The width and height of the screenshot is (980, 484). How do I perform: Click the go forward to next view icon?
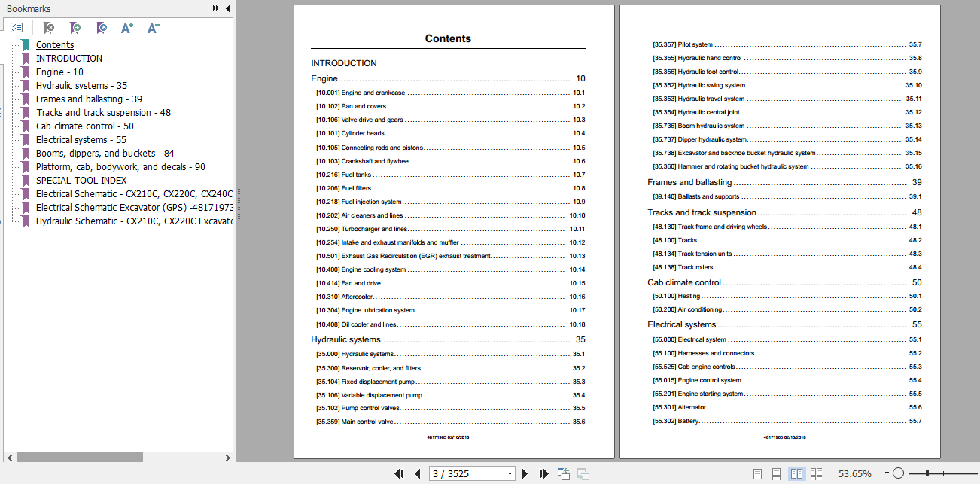pyautogui.click(x=583, y=473)
